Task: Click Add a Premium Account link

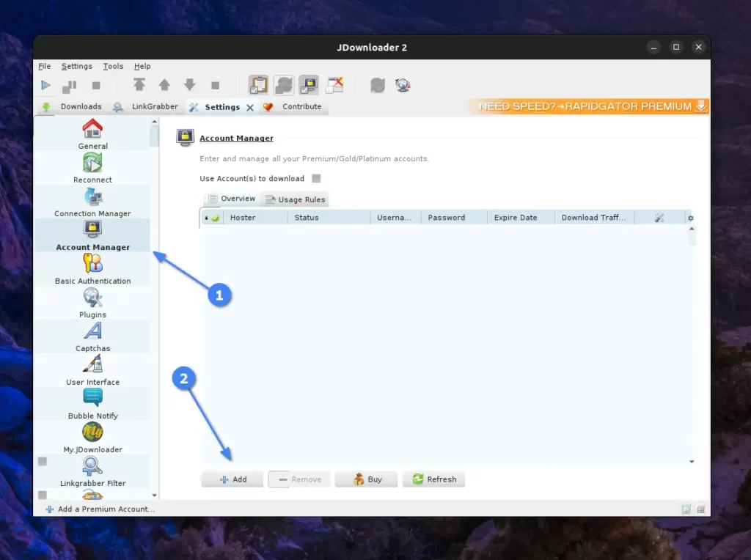Action: click(100, 509)
